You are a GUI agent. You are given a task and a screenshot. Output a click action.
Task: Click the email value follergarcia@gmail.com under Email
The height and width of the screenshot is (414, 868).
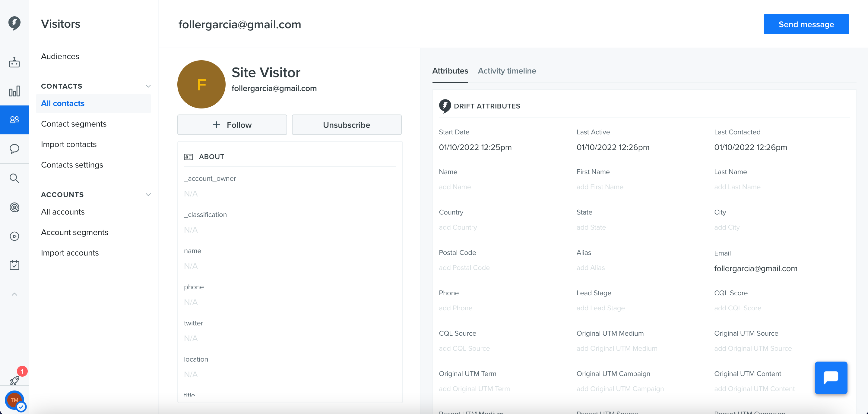click(x=756, y=268)
